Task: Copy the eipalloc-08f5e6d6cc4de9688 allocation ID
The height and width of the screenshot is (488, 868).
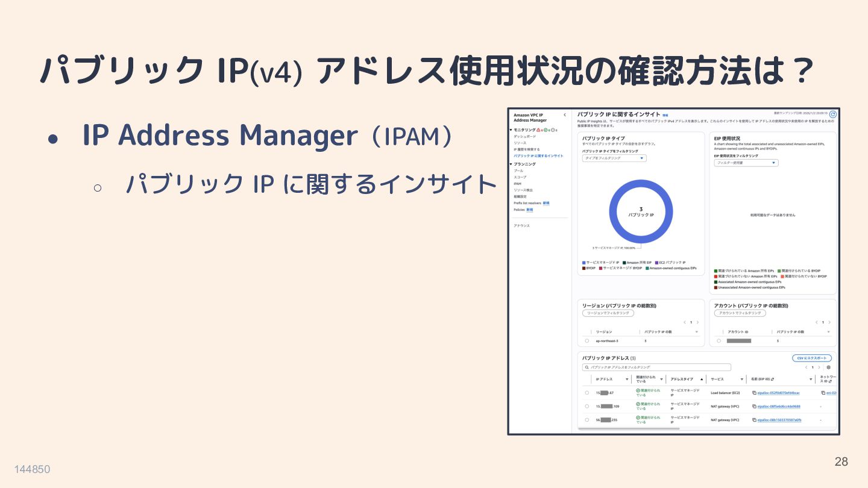Action: [755, 406]
